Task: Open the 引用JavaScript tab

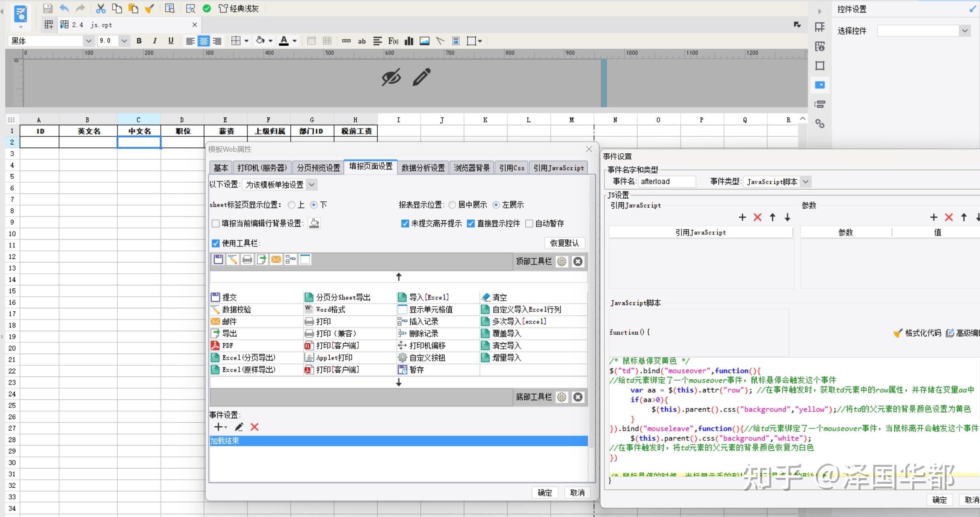Action: (x=558, y=168)
